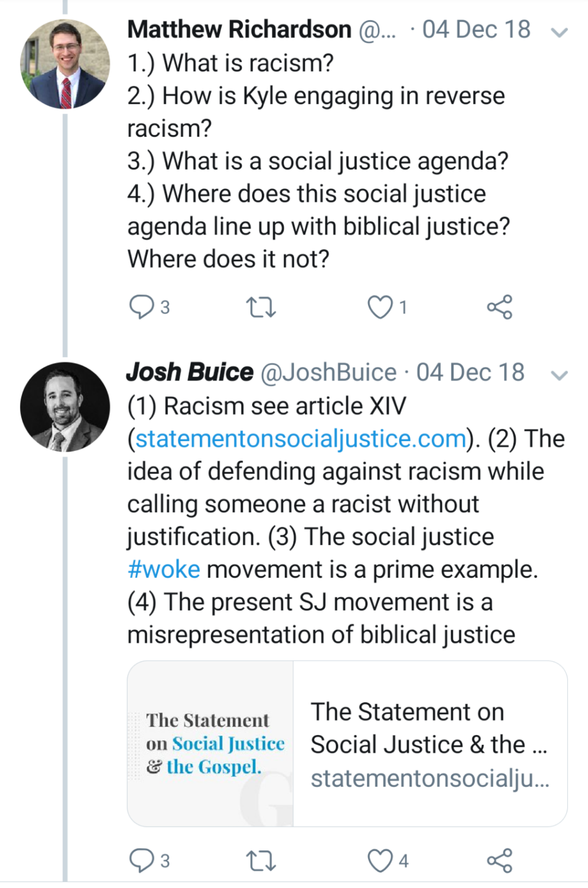Tap the #woke hashtag

[164, 569]
